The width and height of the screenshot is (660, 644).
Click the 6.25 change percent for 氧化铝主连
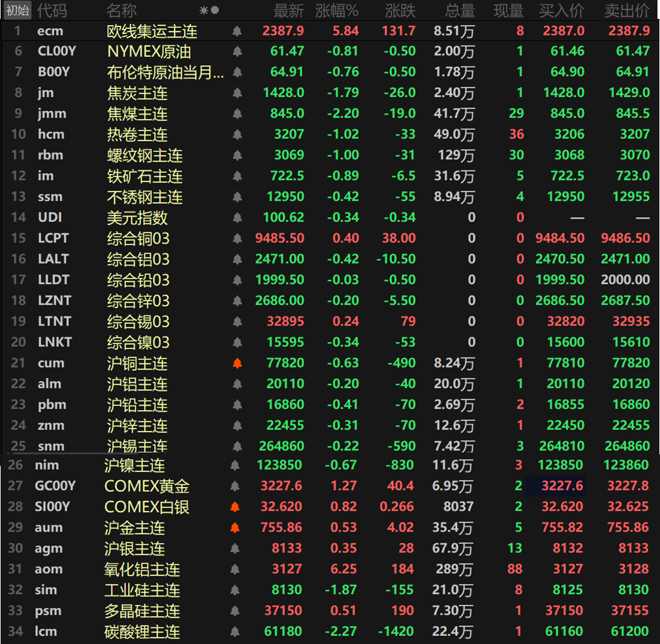pos(344,569)
